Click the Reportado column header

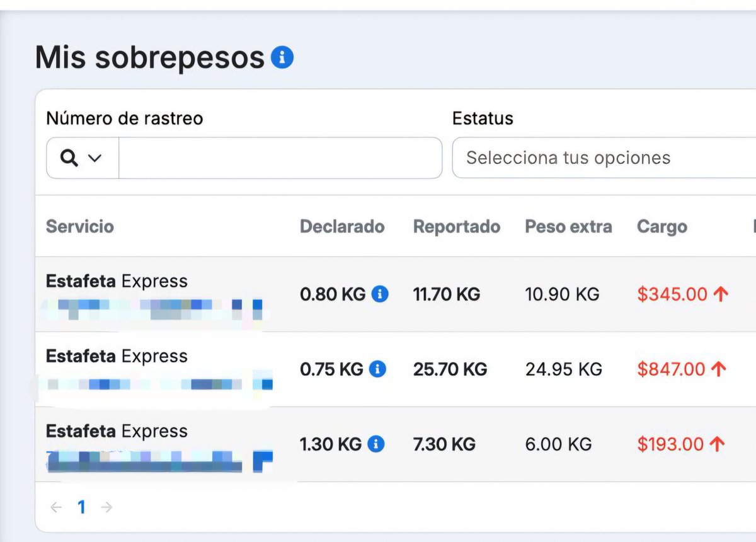457,226
